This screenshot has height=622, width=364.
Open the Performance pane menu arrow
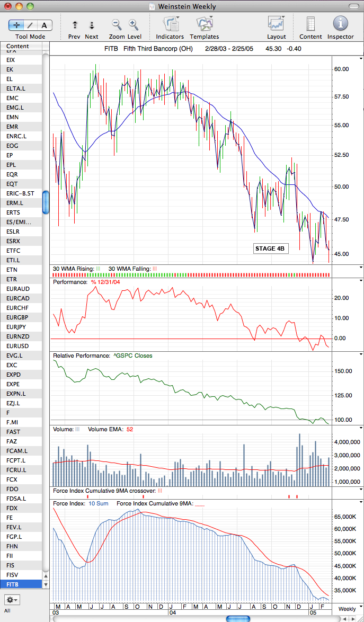361,280
